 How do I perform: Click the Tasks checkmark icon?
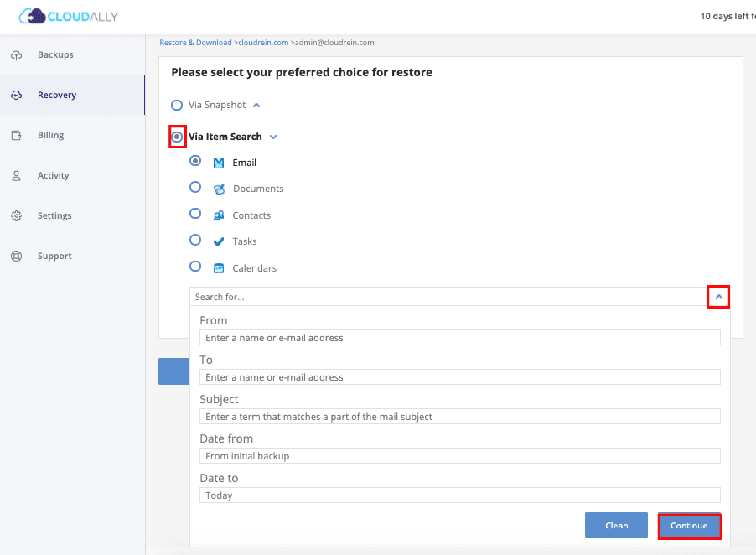tap(219, 241)
